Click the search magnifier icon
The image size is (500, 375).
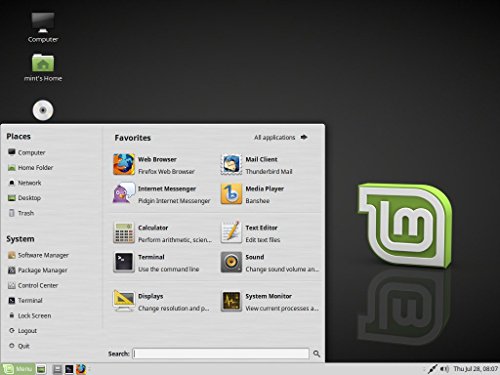point(317,354)
